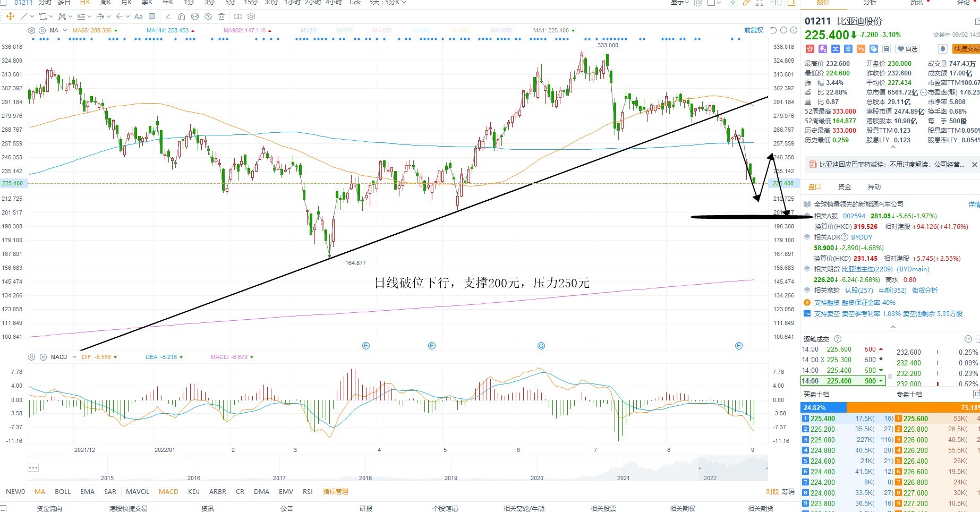Enter fullscreen chart mode
This screenshot has width=980, height=512.
point(760,3)
